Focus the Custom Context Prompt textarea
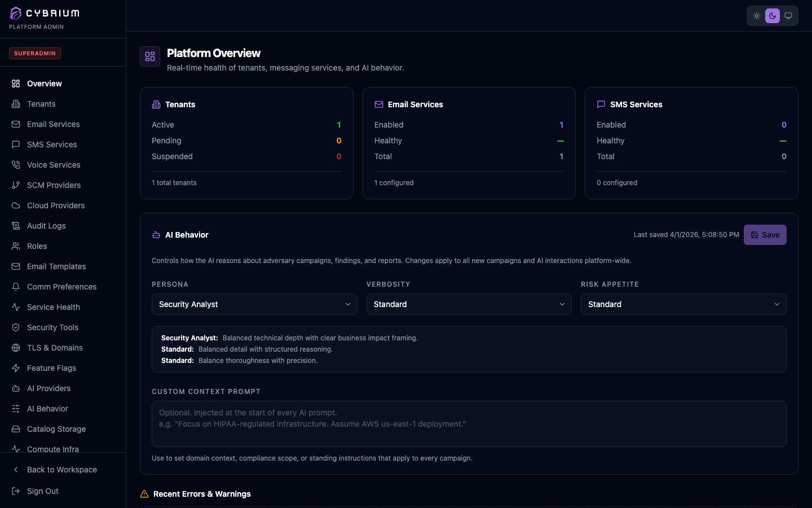The image size is (812, 508). click(469, 424)
